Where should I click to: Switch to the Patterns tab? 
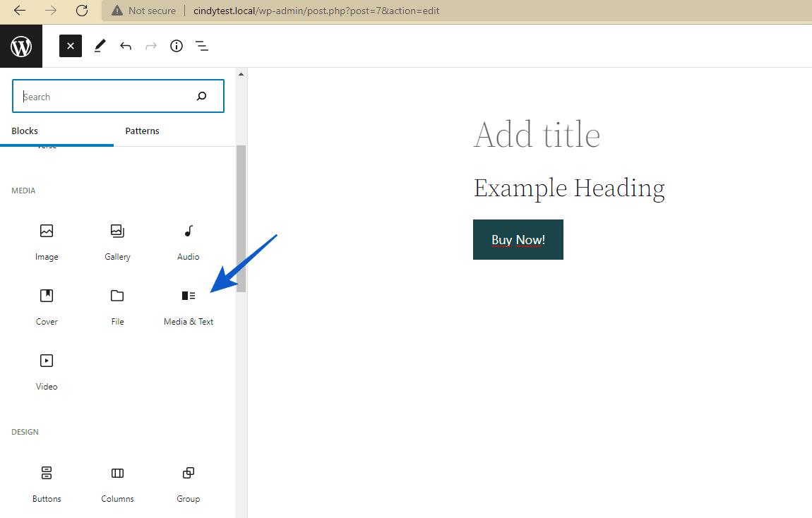pyautogui.click(x=142, y=131)
